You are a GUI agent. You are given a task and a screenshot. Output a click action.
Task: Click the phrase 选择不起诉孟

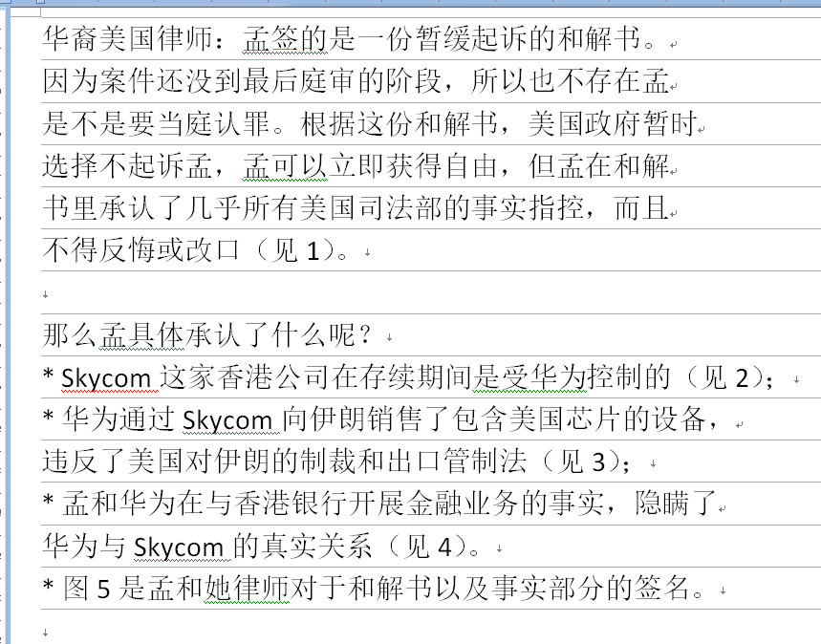[x=127, y=166]
